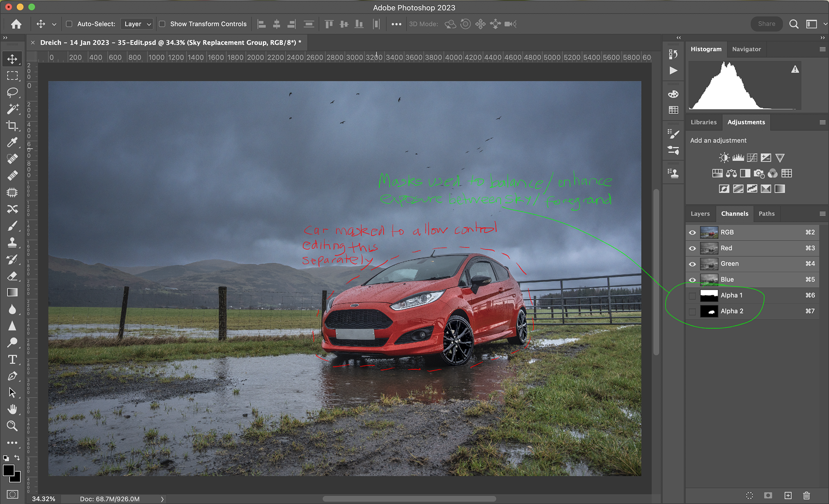The width and height of the screenshot is (829, 504).
Task: Select the Brush tool
Action: point(13,226)
